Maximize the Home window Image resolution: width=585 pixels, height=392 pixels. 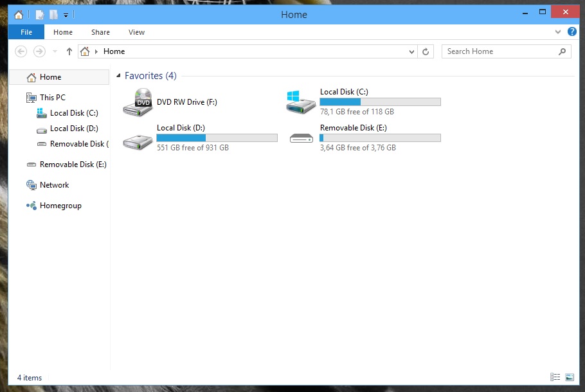(543, 12)
